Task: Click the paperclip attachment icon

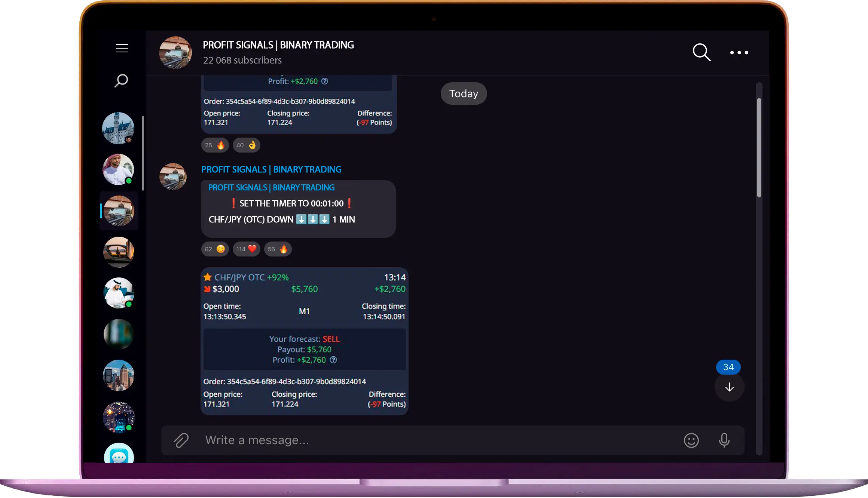Action: tap(181, 440)
